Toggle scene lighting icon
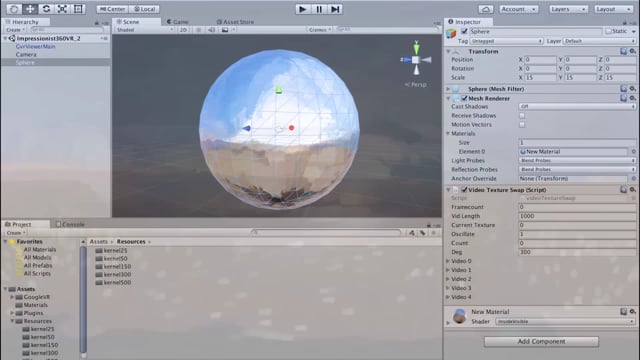The width and height of the screenshot is (640, 360). (198, 30)
